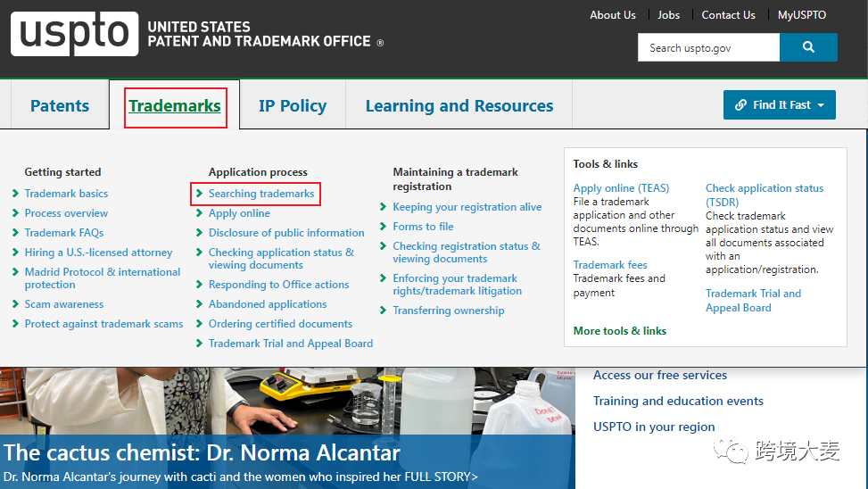Open Checking registration status & viewing documents
This screenshot has height=489, width=868.
467,253
